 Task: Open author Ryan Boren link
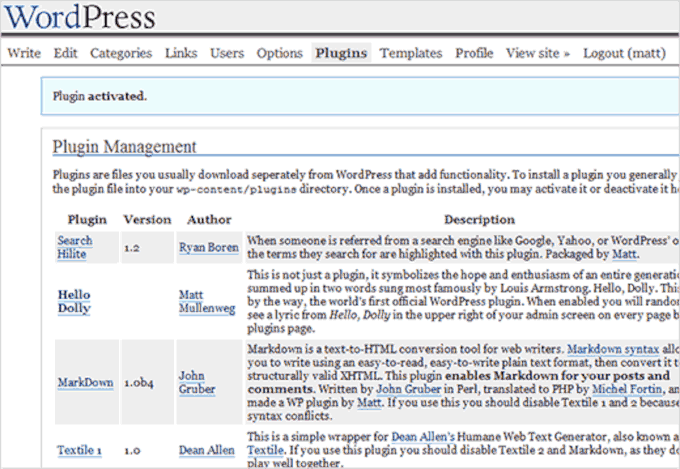click(x=209, y=247)
